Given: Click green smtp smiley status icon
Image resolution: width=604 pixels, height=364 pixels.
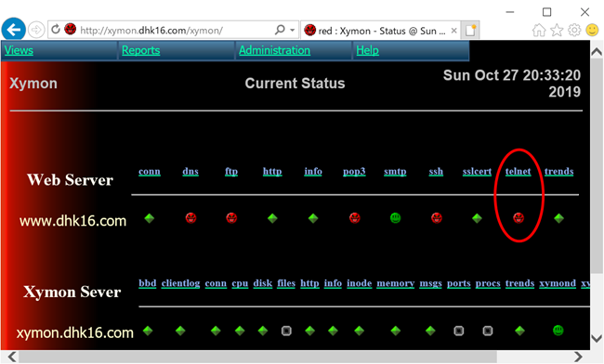Looking at the screenshot, I should pos(396,218).
